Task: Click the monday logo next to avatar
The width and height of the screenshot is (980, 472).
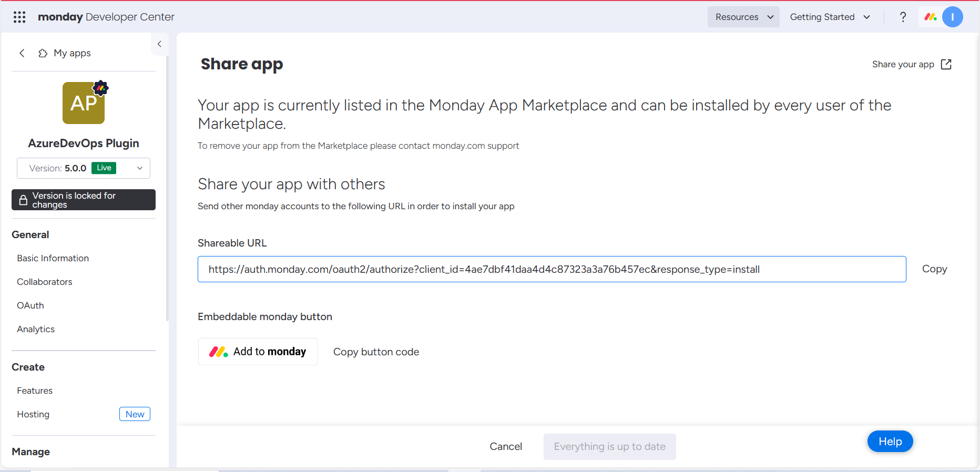Action: [x=930, y=17]
